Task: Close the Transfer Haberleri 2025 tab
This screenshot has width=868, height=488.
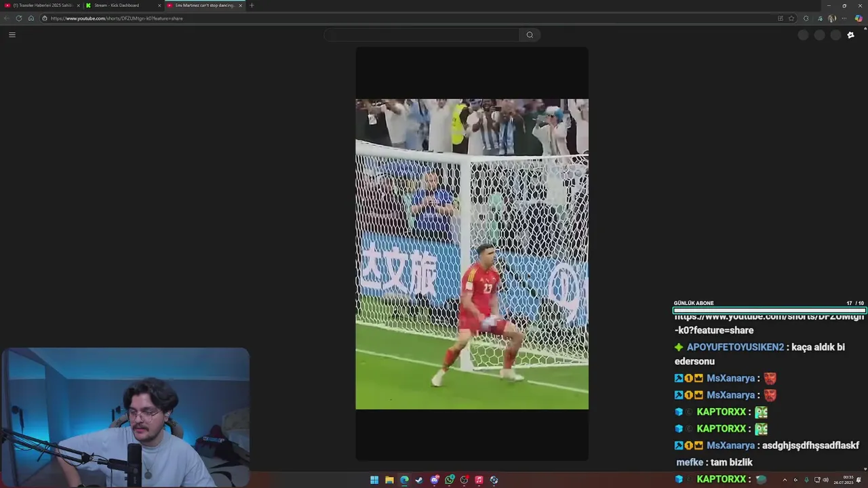Action: tap(78, 5)
